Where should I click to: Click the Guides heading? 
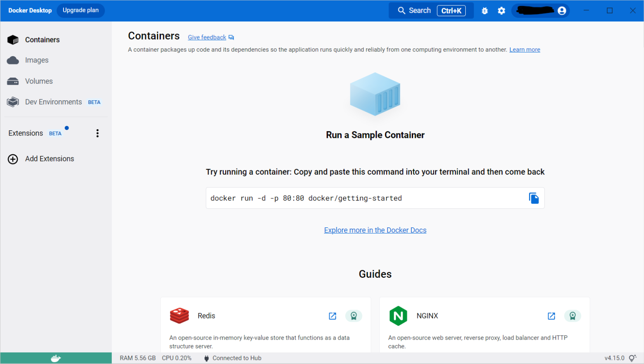[375, 274]
